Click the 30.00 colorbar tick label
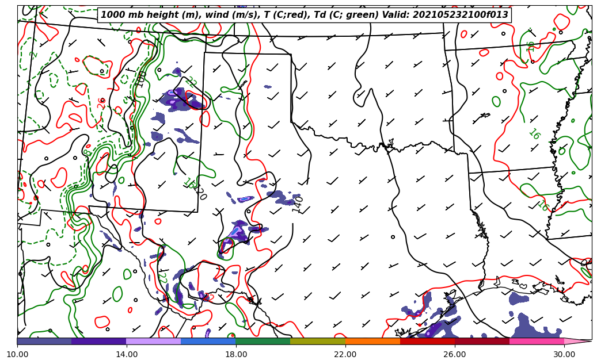597x364 pixels. click(564, 354)
